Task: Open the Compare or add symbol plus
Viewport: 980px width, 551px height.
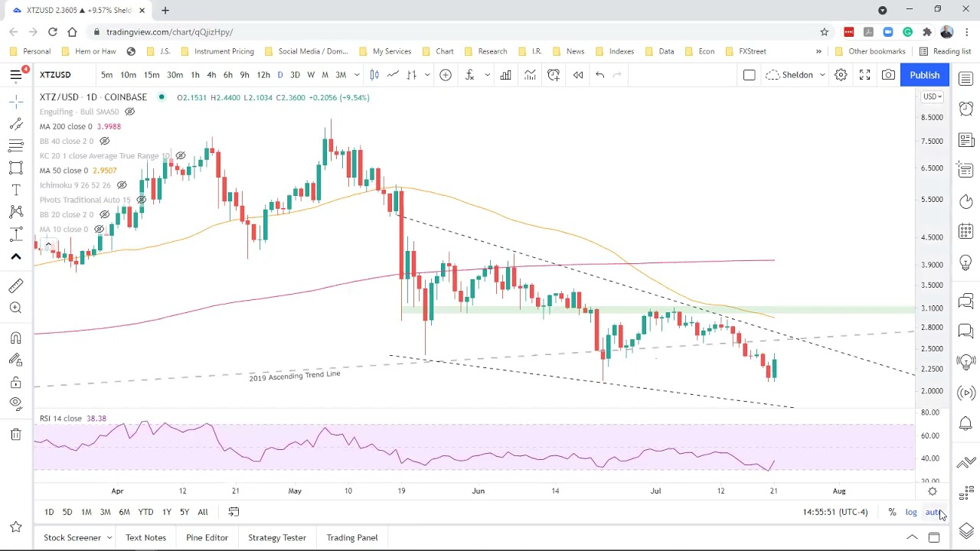Action: click(x=446, y=74)
